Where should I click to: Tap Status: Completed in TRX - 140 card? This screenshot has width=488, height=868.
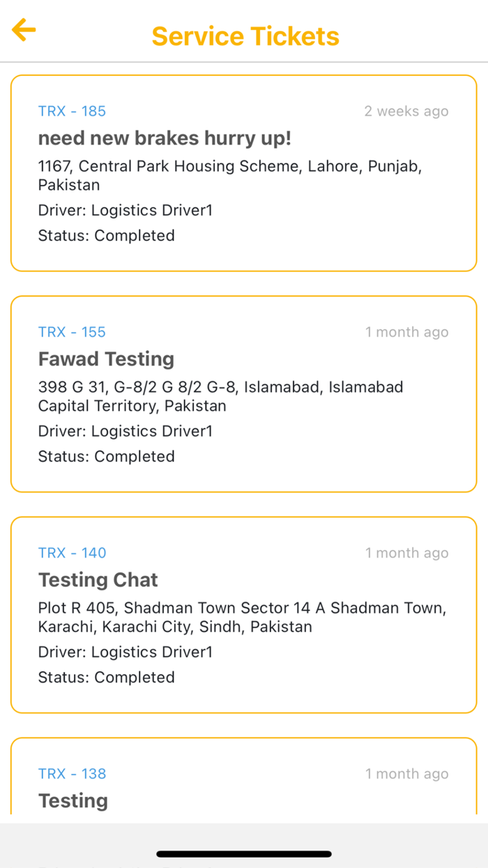tap(106, 677)
